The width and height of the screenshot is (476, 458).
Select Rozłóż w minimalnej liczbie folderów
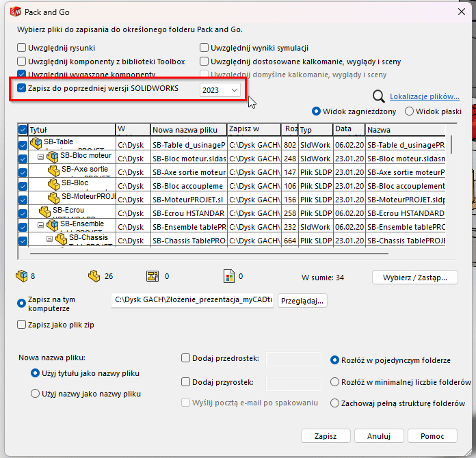click(x=334, y=382)
